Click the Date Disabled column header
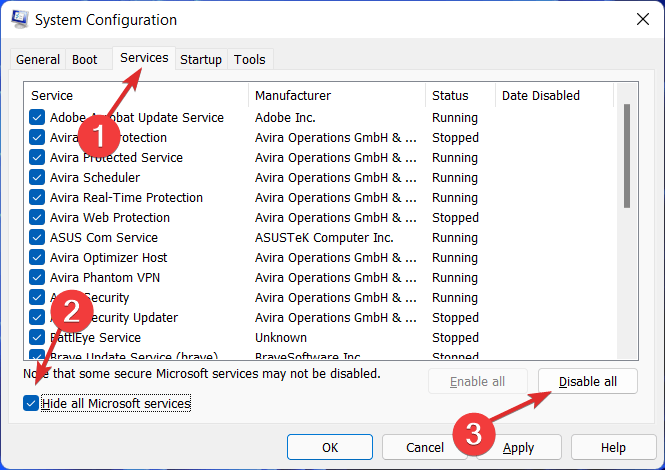Viewport: 665px width, 470px height. tap(541, 95)
